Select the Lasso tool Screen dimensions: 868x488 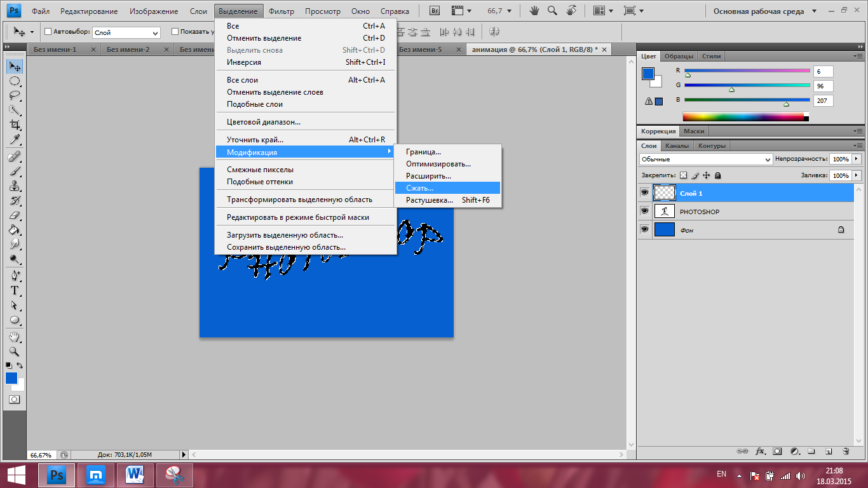click(x=15, y=96)
